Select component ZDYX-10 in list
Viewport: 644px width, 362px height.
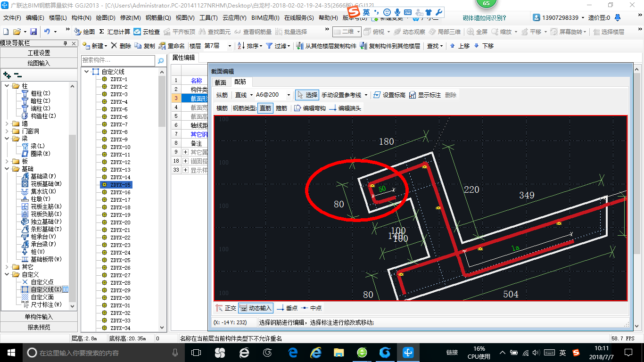[x=120, y=147]
